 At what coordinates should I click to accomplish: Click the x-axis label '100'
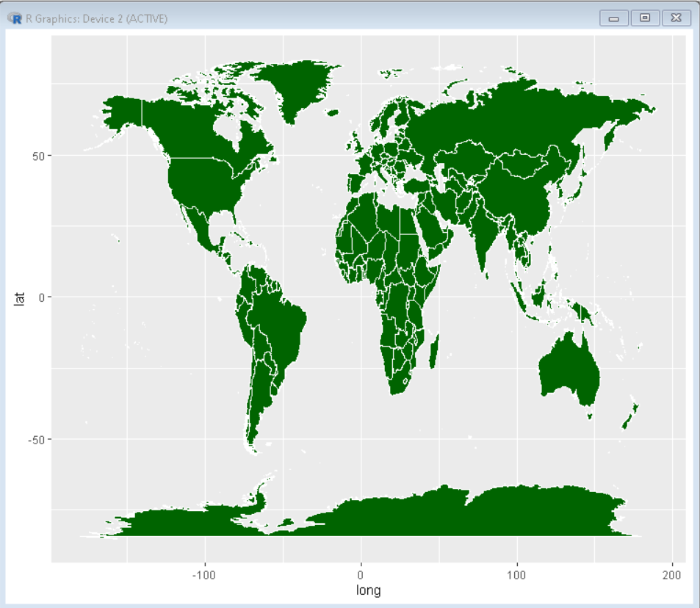tap(516, 575)
